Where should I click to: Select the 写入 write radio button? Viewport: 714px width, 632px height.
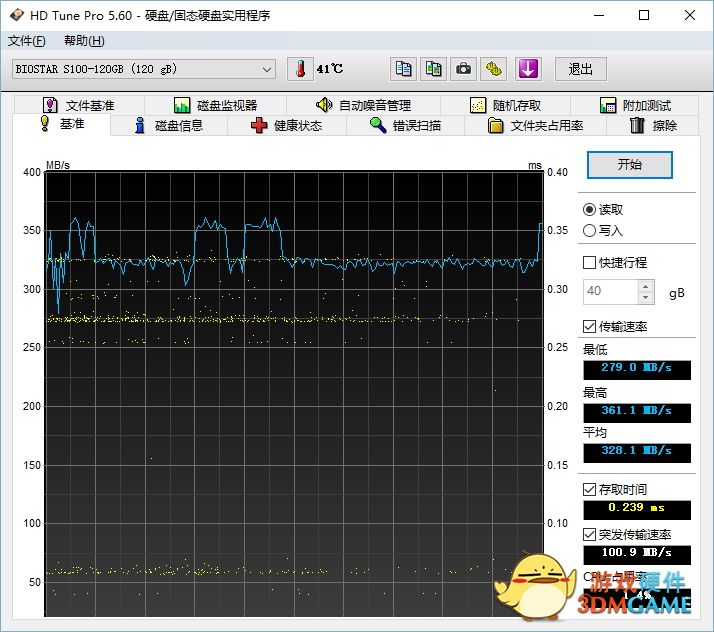pyautogui.click(x=590, y=231)
